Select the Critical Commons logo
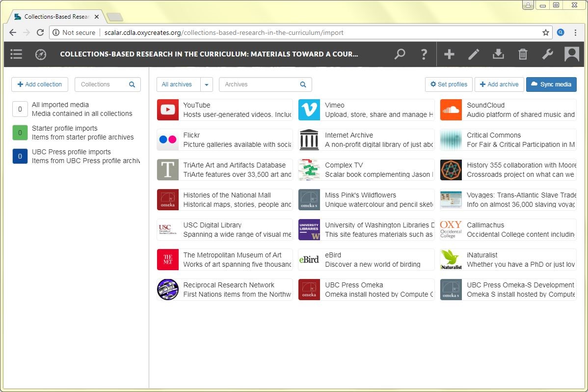This screenshot has width=588, height=392. (x=451, y=140)
